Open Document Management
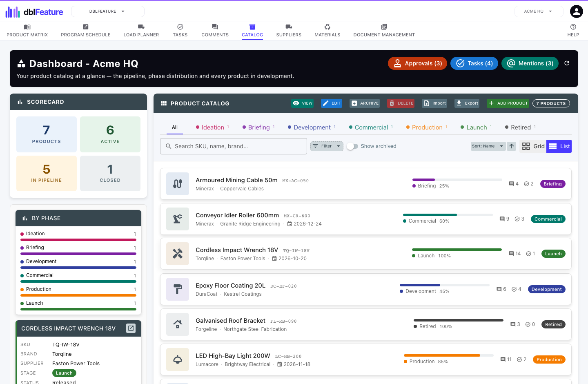The image size is (588, 384). [384, 31]
